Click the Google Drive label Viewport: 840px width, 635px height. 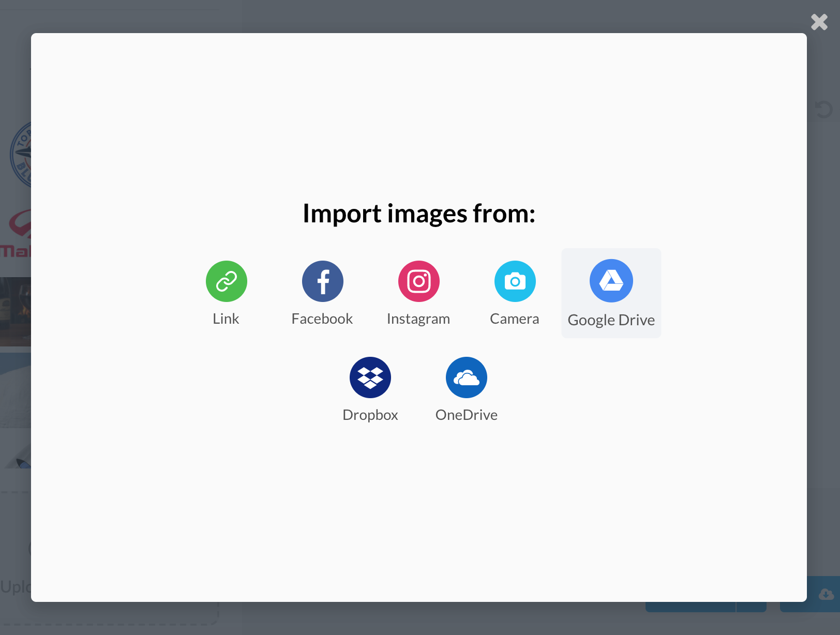click(611, 320)
